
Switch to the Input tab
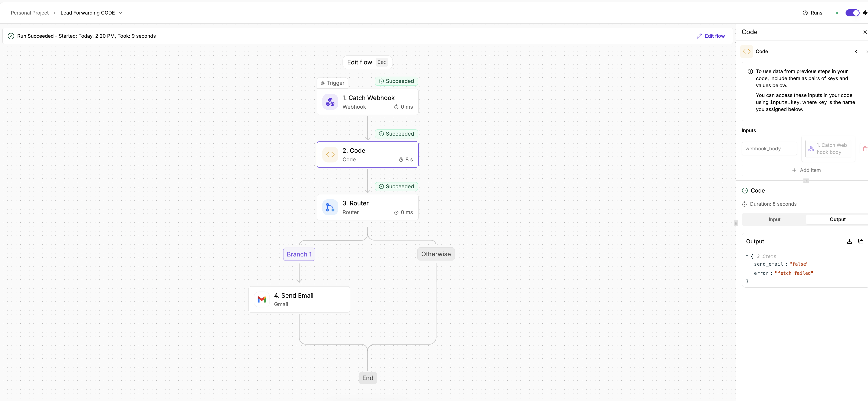(x=774, y=219)
